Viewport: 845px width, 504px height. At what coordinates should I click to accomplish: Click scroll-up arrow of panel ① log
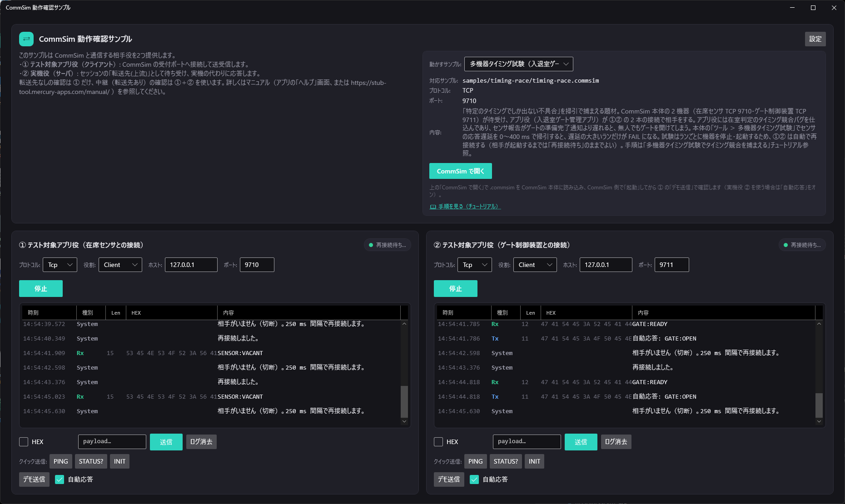[x=404, y=324]
